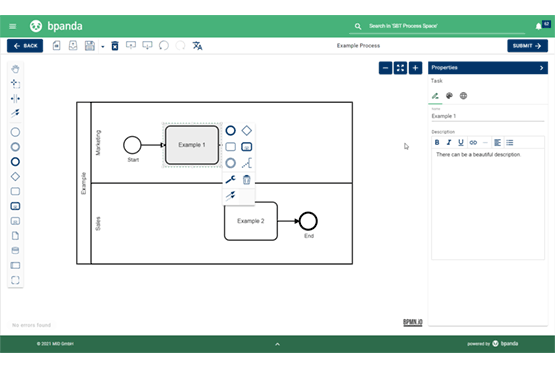The height and width of the screenshot is (369, 555).
Task: Click the greyed-out redo arrow icon
Action: coord(180,45)
